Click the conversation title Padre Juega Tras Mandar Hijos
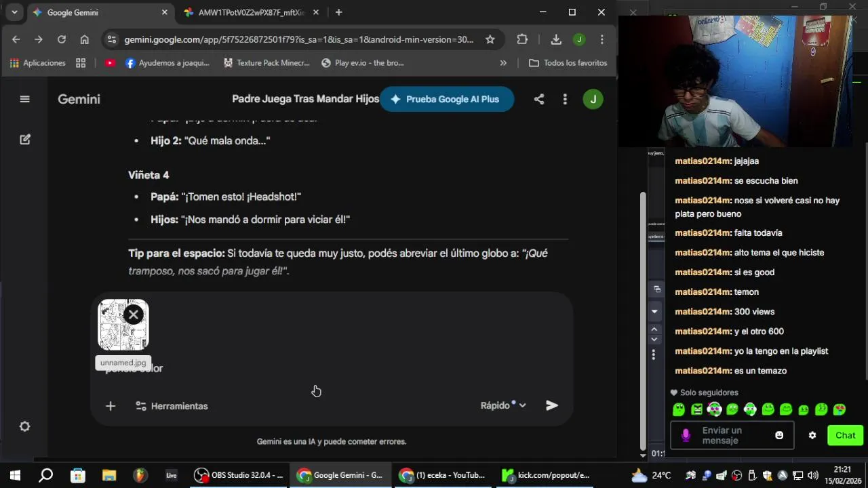The width and height of the screenshot is (868, 488). tap(306, 99)
